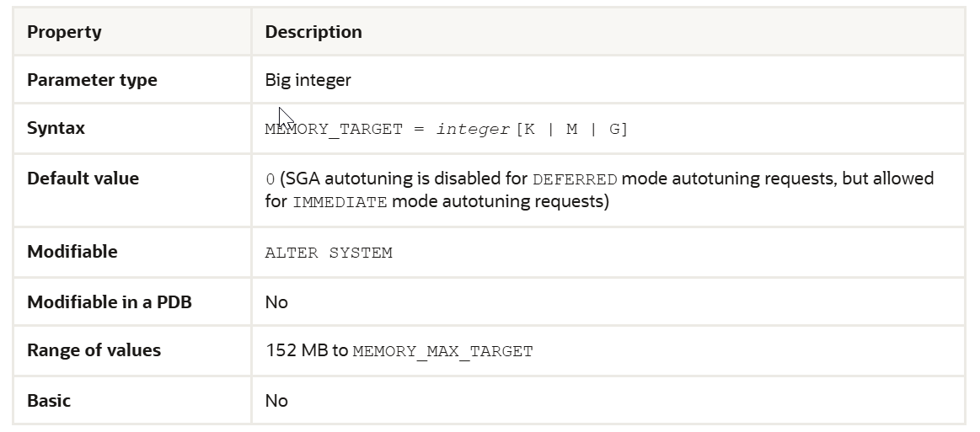
Task: Select the Range of values row label
Action: pos(94,350)
